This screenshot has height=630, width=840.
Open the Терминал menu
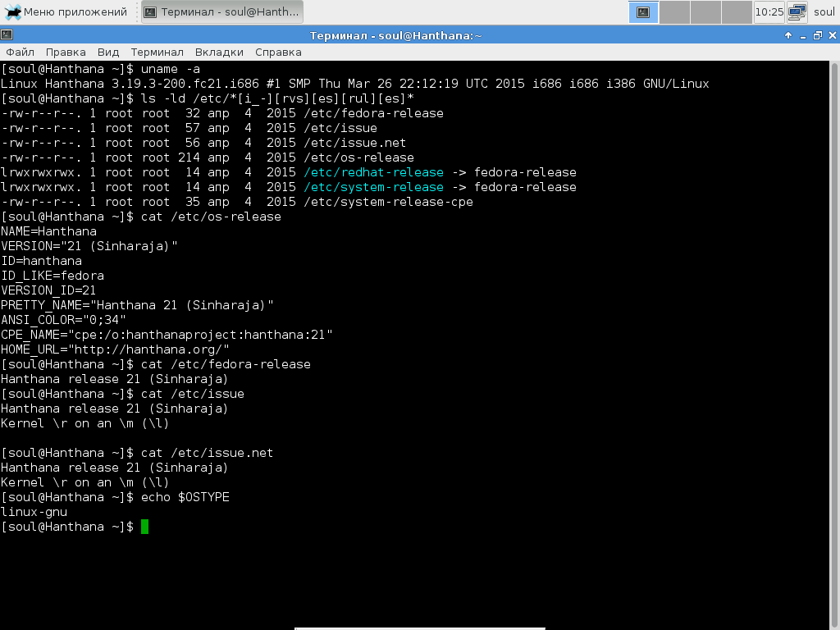click(157, 52)
